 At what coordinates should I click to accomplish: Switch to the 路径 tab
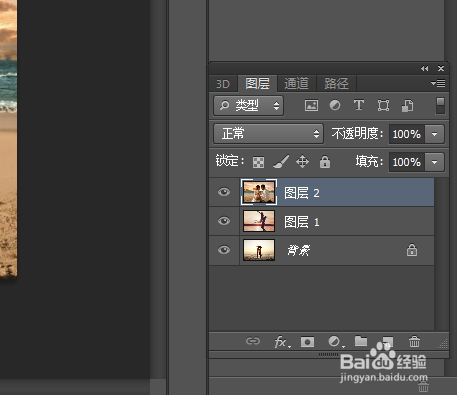coord(336,83)
